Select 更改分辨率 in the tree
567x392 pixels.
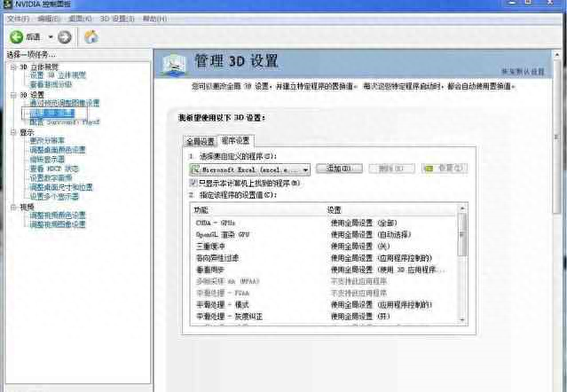tap(47, 141)
